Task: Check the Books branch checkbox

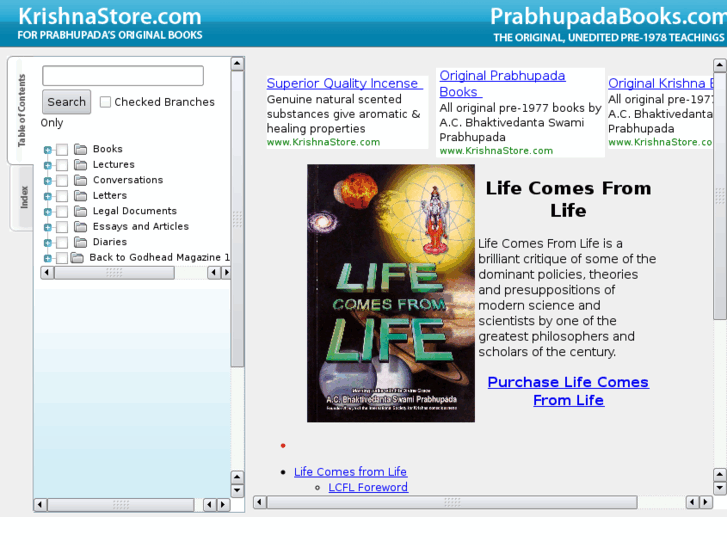Action: pyautogui.click(x=62, y=149)
